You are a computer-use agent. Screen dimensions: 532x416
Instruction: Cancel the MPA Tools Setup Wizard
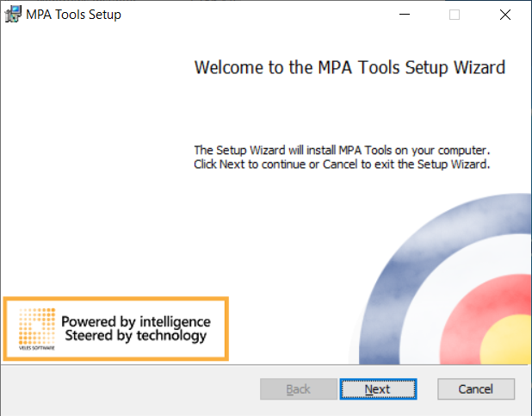pyautogui.click(x=476, y=388)
